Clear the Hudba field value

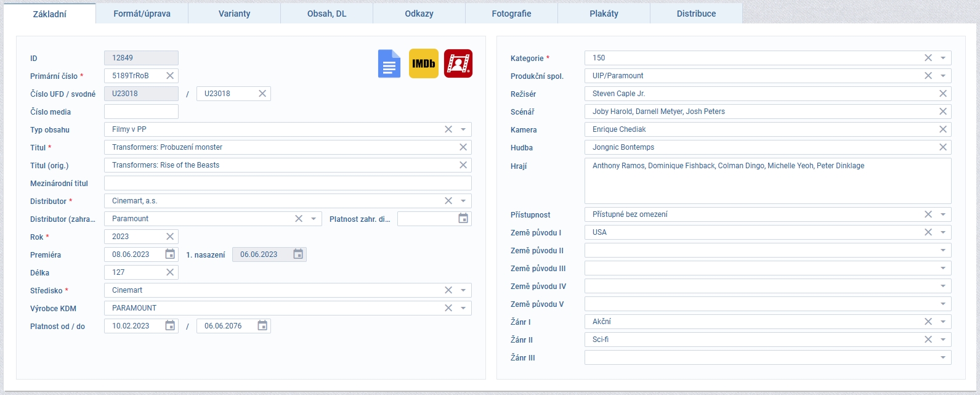pos(943,147)
